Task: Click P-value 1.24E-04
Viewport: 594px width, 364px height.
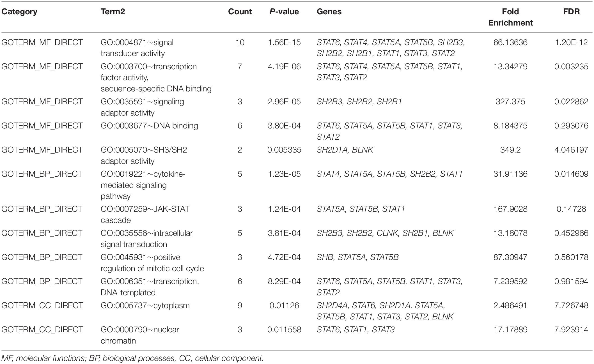Action: (284, 209)
